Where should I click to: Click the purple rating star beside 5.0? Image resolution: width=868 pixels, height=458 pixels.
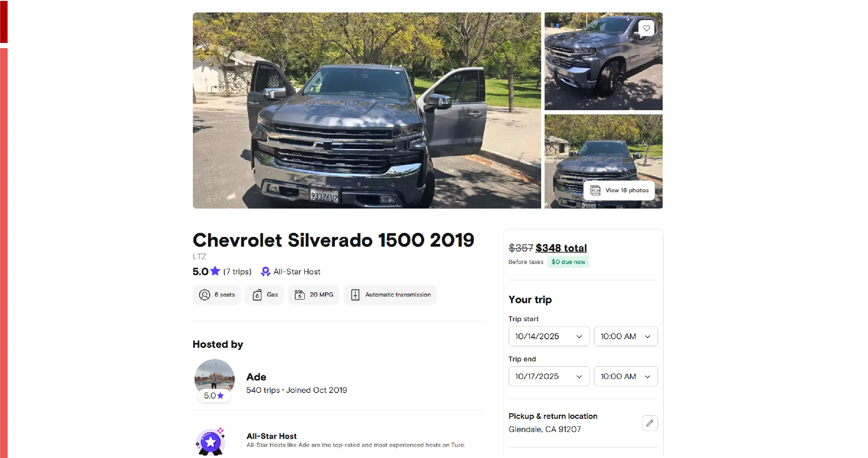coord(215,271)
